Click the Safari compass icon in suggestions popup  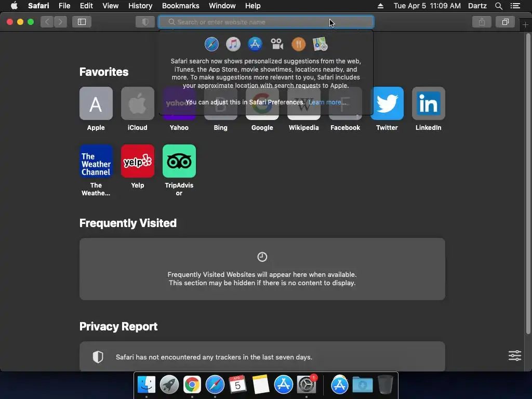(212, 44)
